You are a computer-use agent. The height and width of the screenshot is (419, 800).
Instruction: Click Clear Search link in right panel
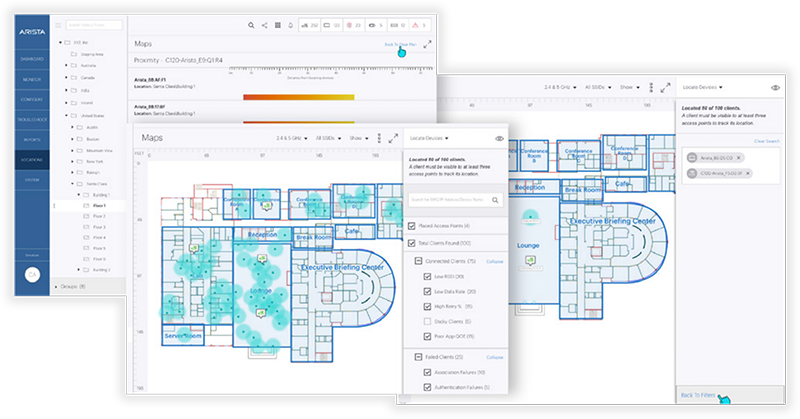767,141
